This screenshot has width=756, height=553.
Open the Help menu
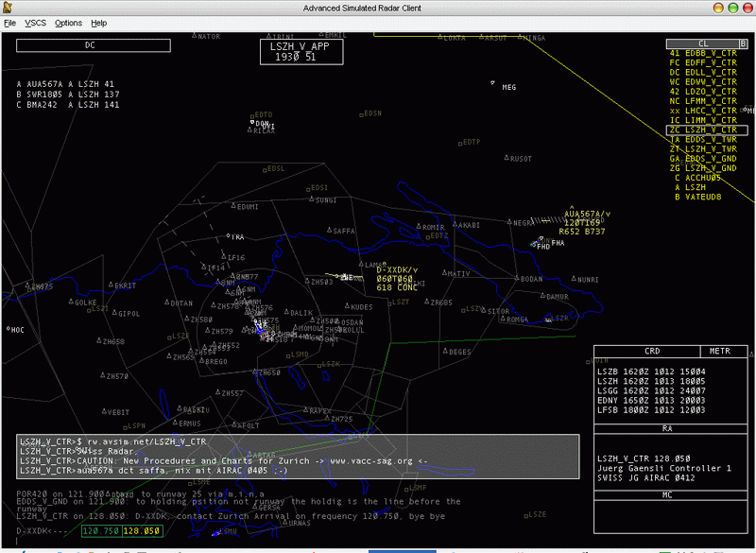click(98, 23)
